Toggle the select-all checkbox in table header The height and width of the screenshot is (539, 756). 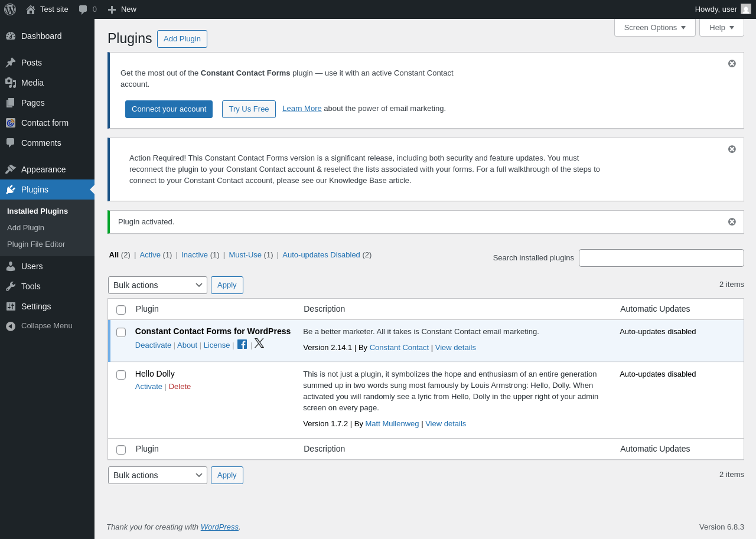pyautogui.click(x=121, y=310)
